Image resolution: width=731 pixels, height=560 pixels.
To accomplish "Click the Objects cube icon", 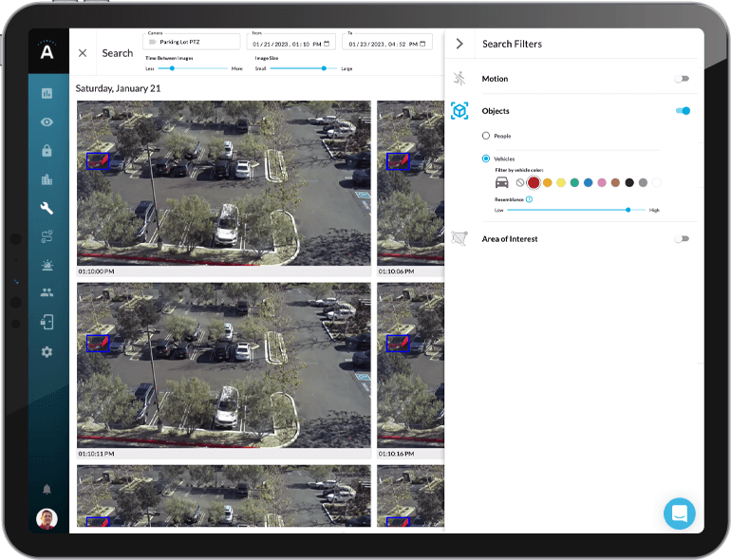I will point(459,111).
